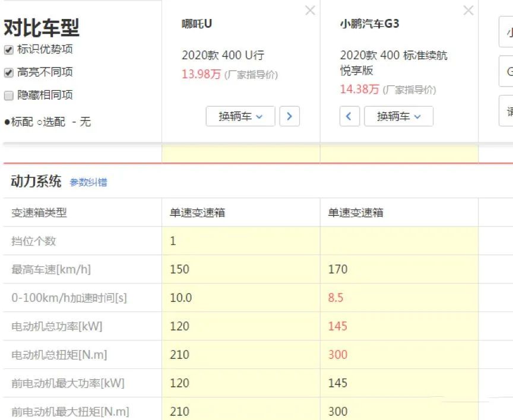The height and width of the screenshot is (420, 513).
Task: Shift 哪吒U column right with arrow
Action: coord(290,116)
